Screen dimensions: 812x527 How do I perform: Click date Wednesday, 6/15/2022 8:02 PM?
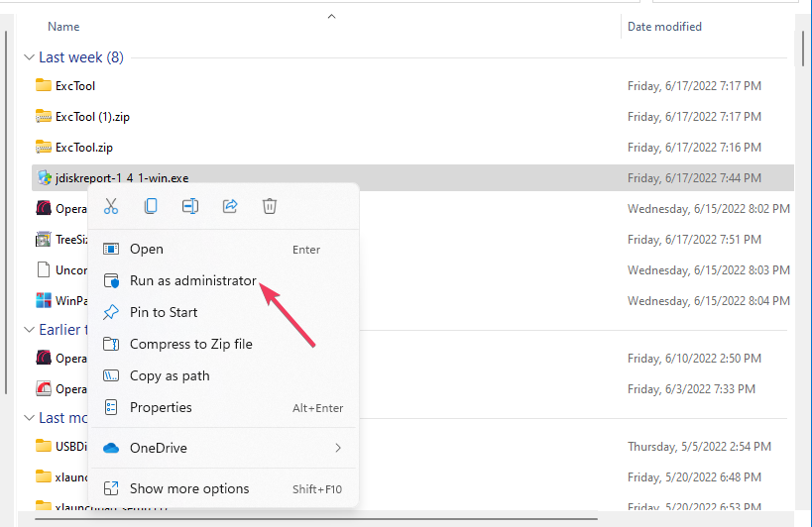[709, 208]
